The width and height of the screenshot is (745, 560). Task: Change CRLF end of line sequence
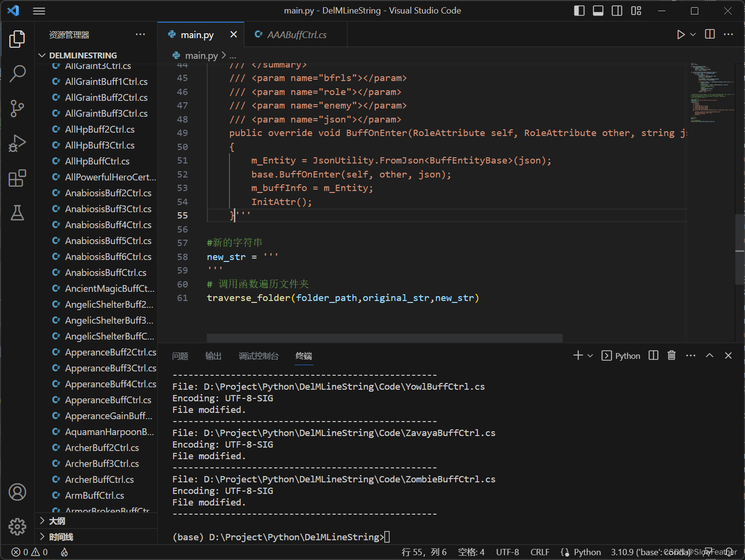(x=540, y=552)
